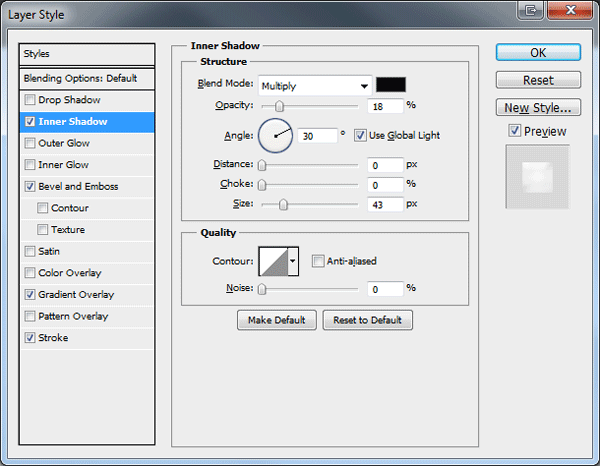Uncheck the Stroke checkbox
Screen dimensions: 600x466
[x=30, y=338]
